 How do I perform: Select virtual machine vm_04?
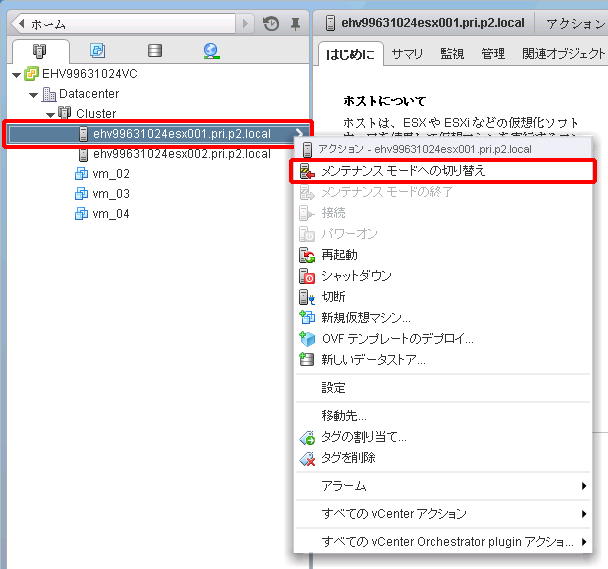pos(111,214)
